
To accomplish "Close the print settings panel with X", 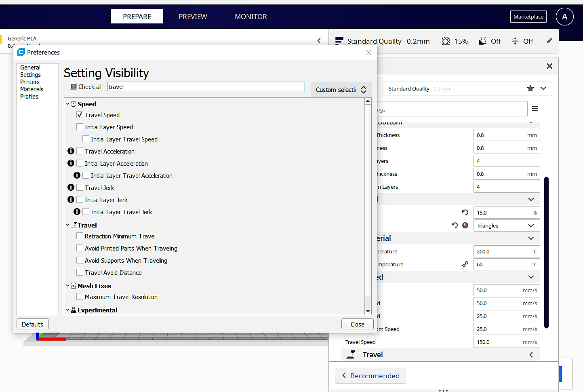I will 549,66.
